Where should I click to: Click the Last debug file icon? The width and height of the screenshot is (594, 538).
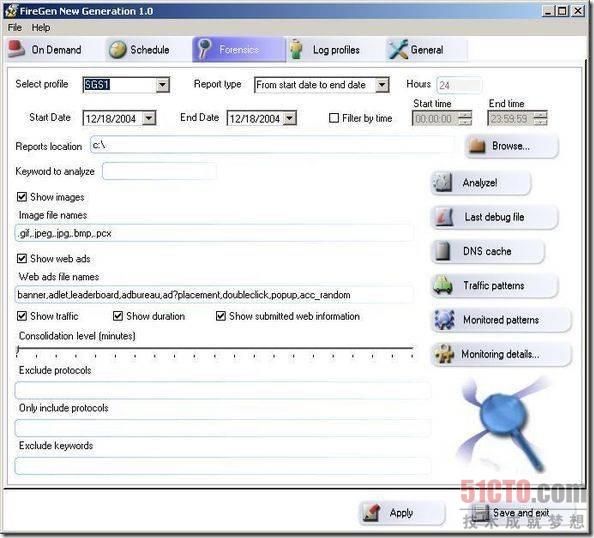tap(444, 217)
